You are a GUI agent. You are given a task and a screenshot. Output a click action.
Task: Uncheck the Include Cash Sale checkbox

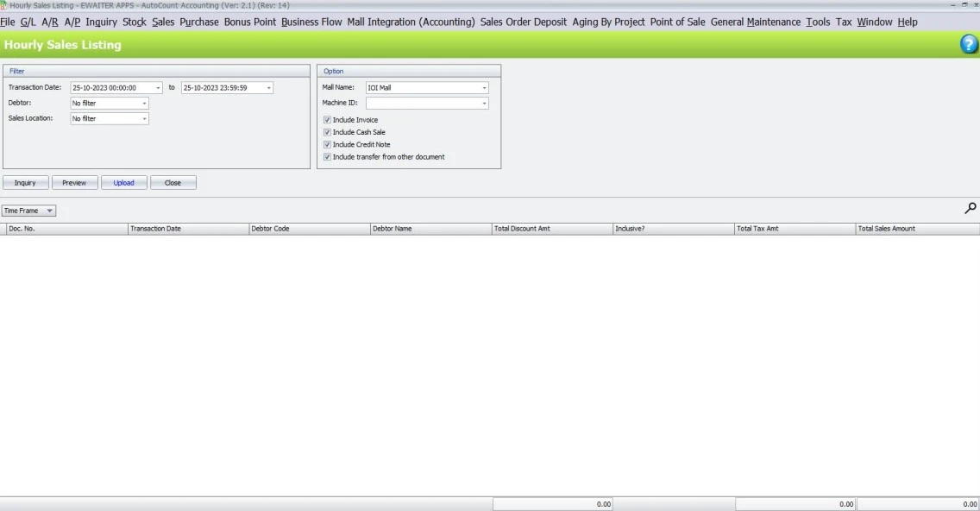point(327,132)
